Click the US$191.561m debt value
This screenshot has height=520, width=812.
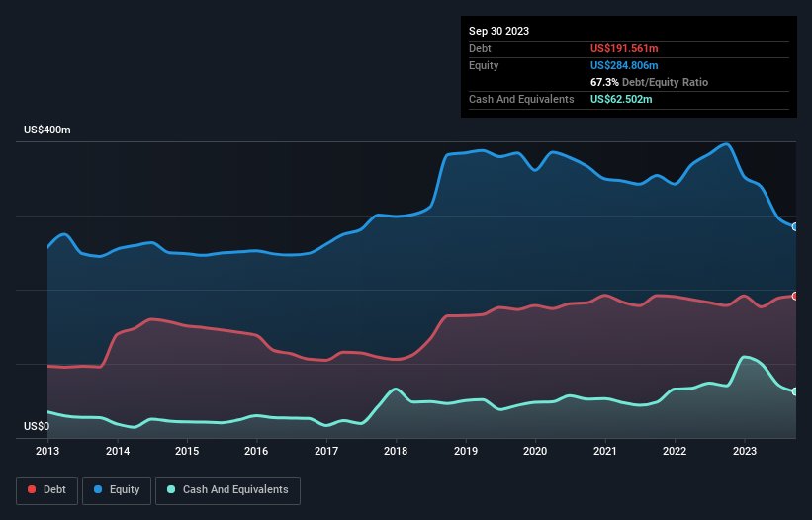(624, 48)
